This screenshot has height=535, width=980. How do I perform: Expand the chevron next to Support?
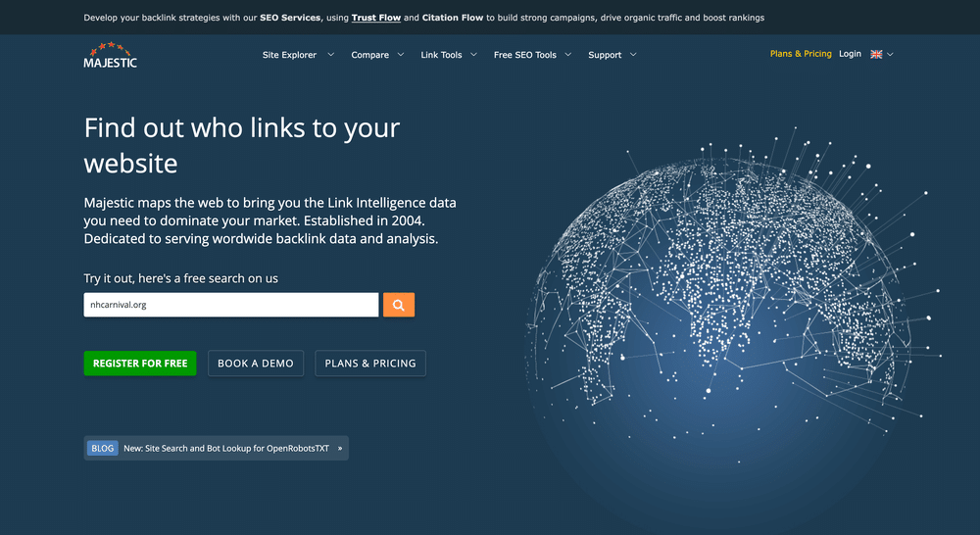click(633, 54)
